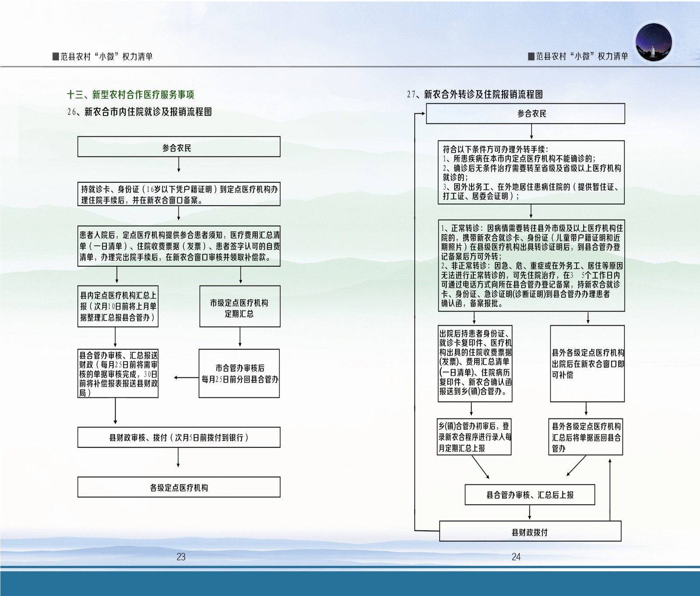The height and width of the screenshot is (596, 700).
Task: Click the box '符合以下条件方可办理外转手续'
Action: [531, 172]
